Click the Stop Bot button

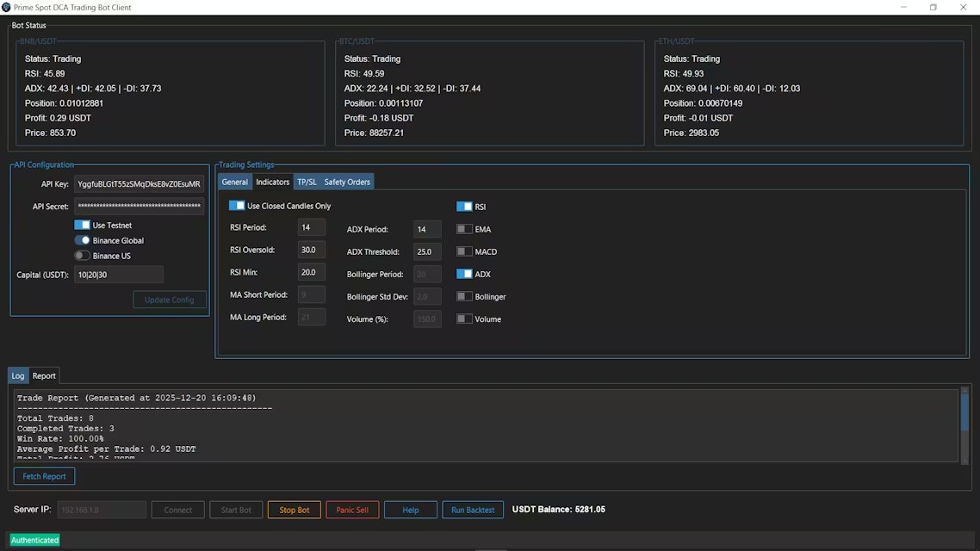295,510
